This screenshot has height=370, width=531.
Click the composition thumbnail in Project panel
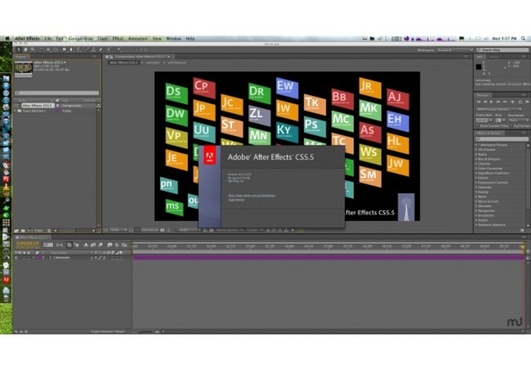coord(23,69)
